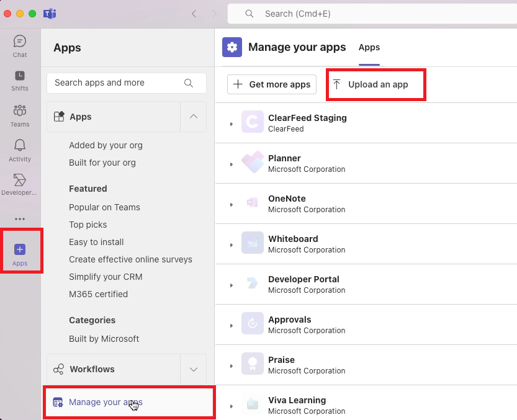517x420 pixels.
Task: Click the Search apps and more field
Action: point(118,83)
